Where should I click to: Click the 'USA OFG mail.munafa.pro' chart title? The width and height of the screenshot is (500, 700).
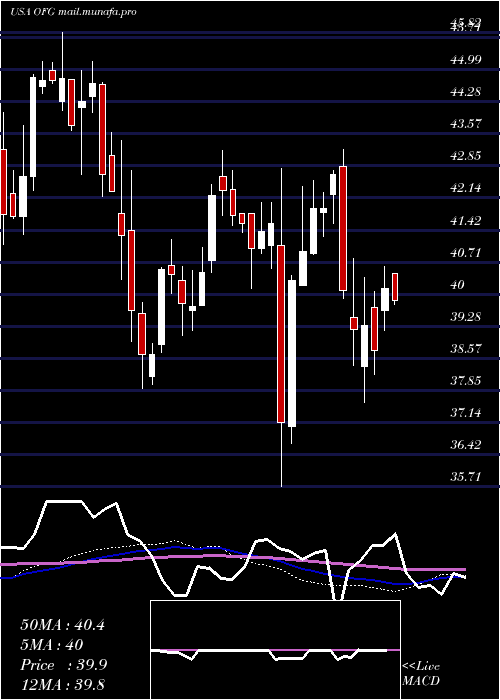click(73, 12)
